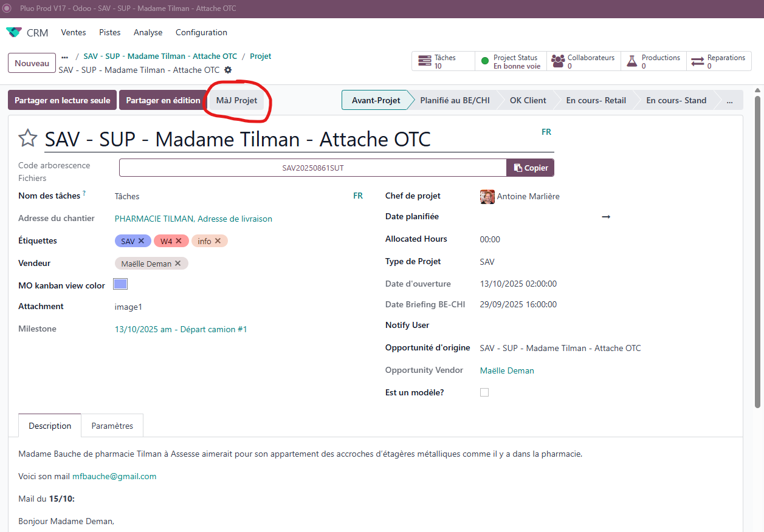Screen dimensions: 764x532
Task: Expand more stages with the '...' status button
Action: [730, 101]
